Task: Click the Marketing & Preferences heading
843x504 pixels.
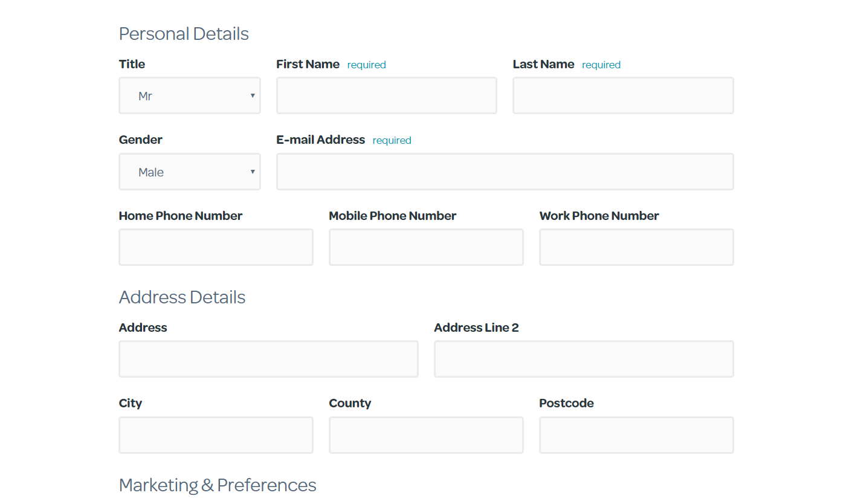Action: point(218,485)
